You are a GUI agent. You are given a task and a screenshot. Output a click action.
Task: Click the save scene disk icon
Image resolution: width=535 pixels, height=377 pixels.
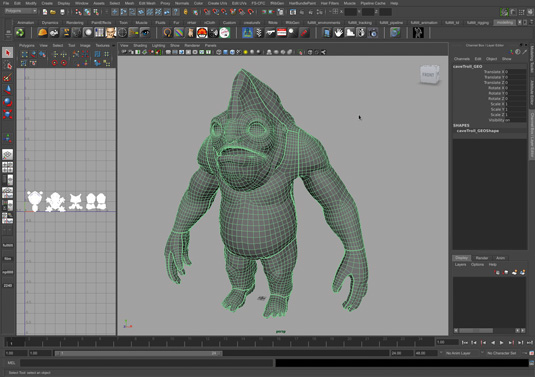coord(62,12)
